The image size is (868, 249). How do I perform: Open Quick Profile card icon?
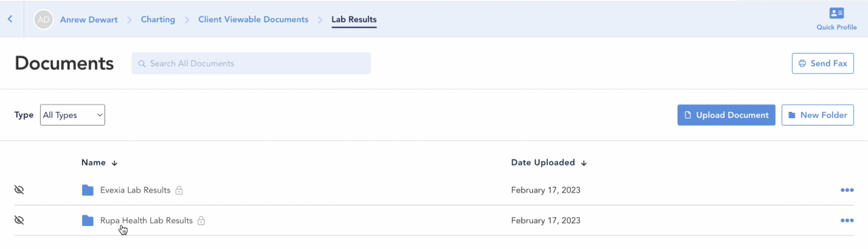[837, 13]
